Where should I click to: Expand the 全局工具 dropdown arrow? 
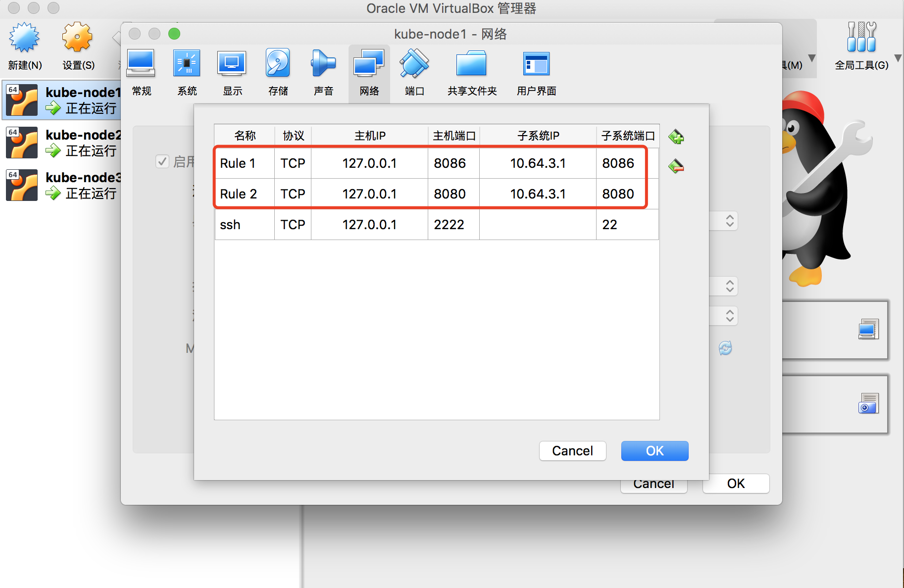pos(898,58)
